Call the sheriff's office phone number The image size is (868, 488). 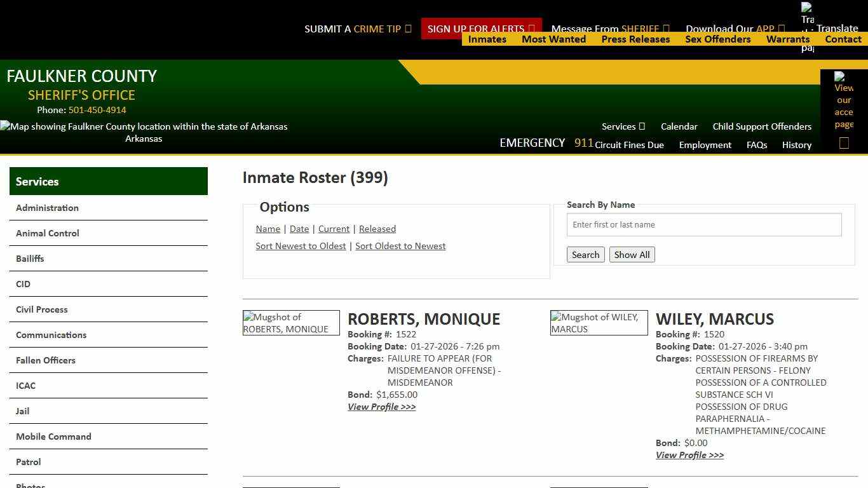tap(97, 109)
